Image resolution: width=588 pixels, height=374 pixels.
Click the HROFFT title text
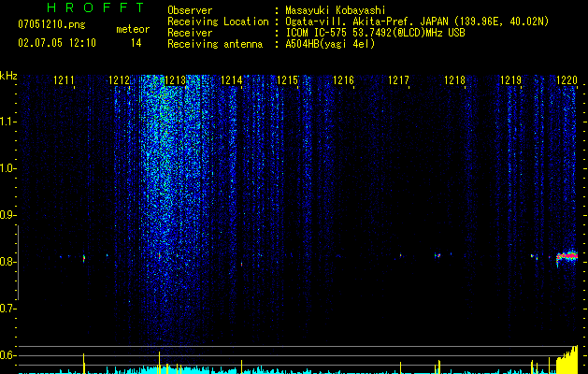[x=95, y=7]
